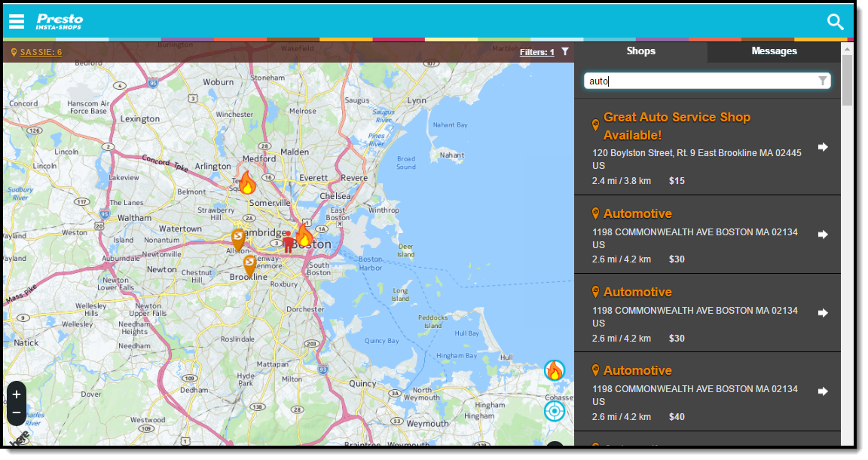The image size is (868, 460).
Task: Click scrollbar up arrow in shop list
Action: pos(847,48)
